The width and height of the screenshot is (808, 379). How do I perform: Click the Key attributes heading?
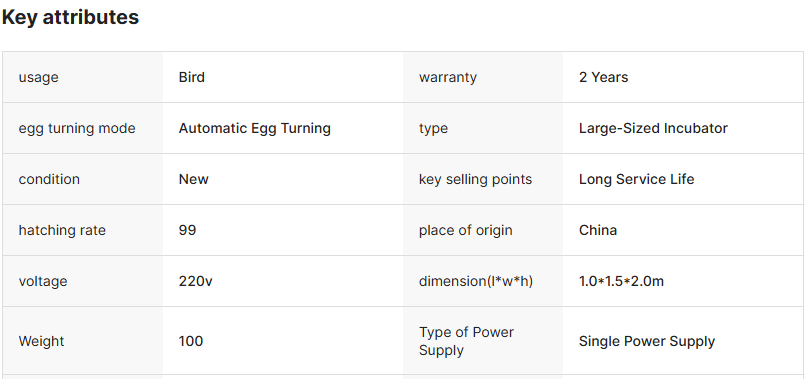coord(71,17)
